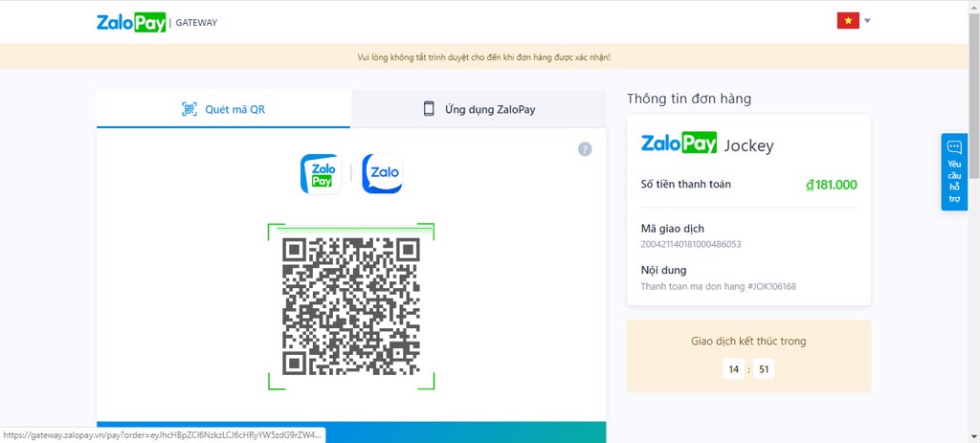Click the Thông tin đơn hàng heading
This screenshot has width=980, height=443.
point(689,99)
